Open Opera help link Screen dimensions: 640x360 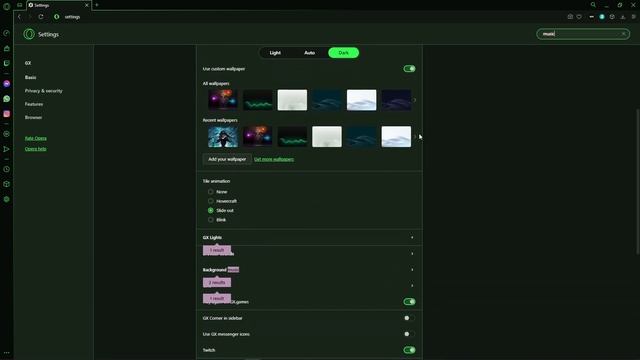click(36, 149)
